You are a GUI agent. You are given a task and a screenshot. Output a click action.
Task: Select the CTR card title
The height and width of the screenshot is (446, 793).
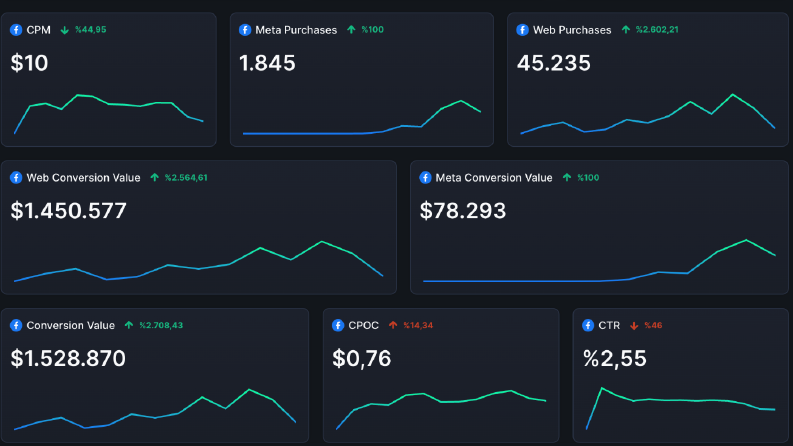pos(609,325)
